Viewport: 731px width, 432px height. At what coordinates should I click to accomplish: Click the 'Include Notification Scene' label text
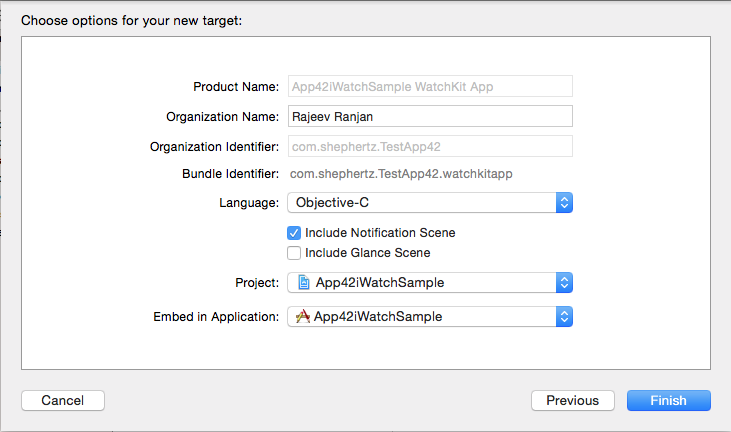tap(380, 233)
